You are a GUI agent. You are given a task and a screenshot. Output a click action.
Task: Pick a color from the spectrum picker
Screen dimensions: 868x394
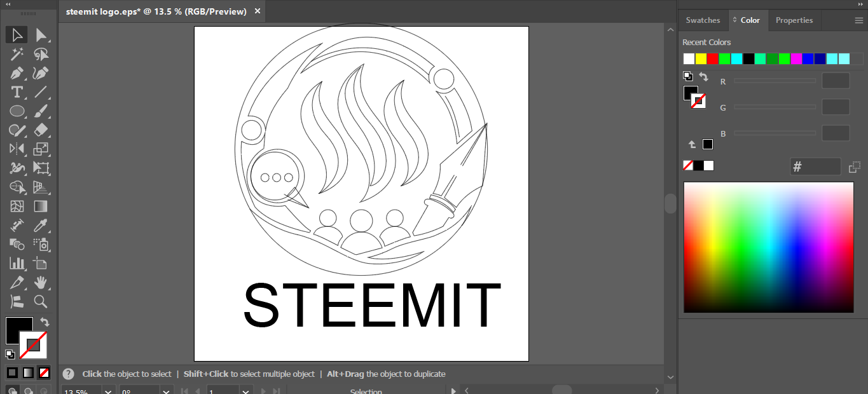coord(768,247)
